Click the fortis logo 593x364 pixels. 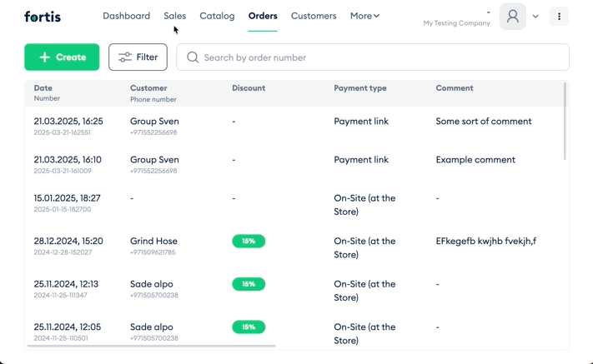coord(43,17)
